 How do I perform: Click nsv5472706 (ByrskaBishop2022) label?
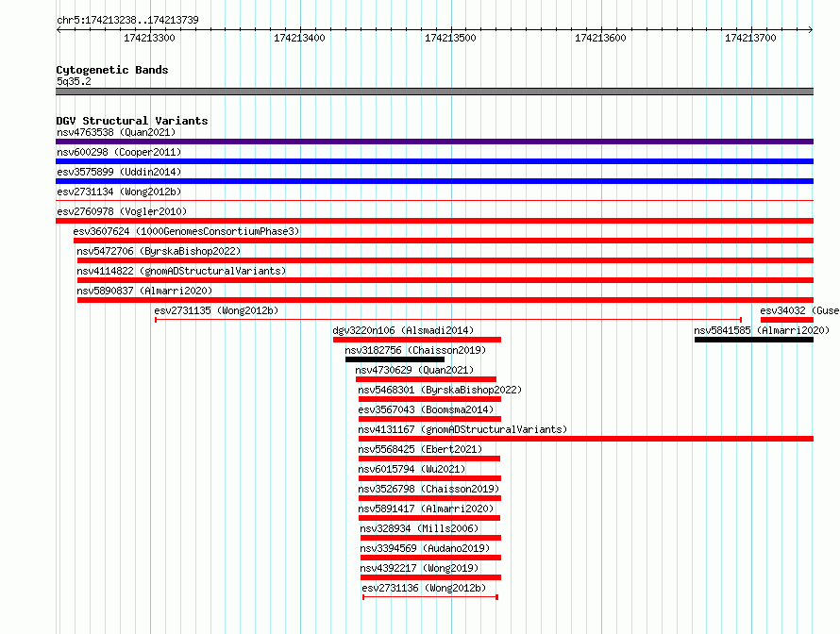click(159, 251)
